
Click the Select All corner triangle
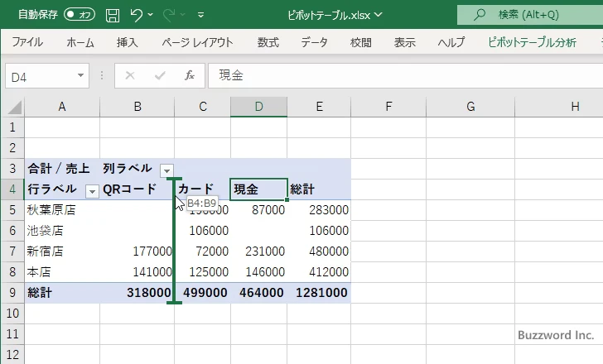pyautogui.click(x=15, y=107)
